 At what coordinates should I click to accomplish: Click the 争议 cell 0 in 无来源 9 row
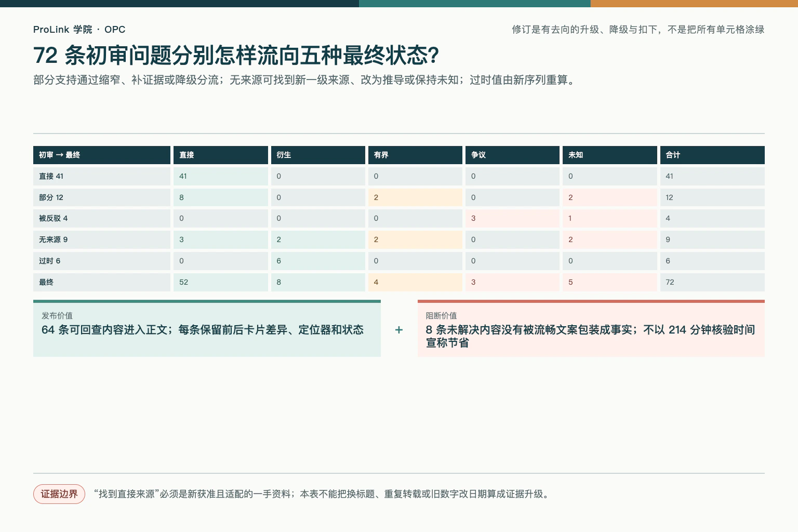click(x=512, y=240)
